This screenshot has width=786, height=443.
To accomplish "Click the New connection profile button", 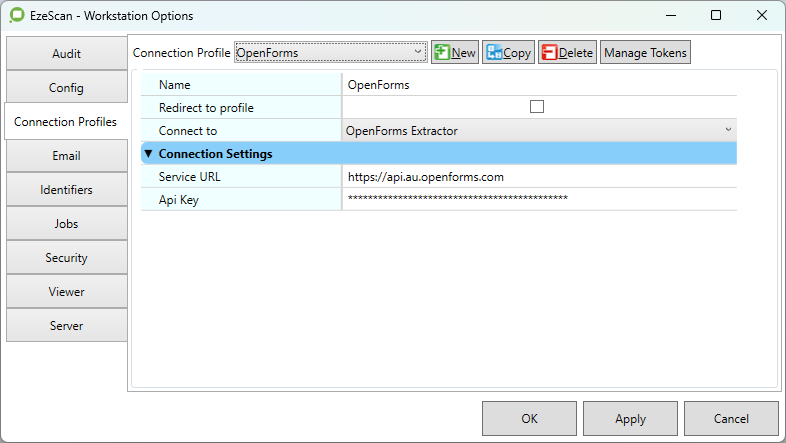I will [x=455, y=53].
